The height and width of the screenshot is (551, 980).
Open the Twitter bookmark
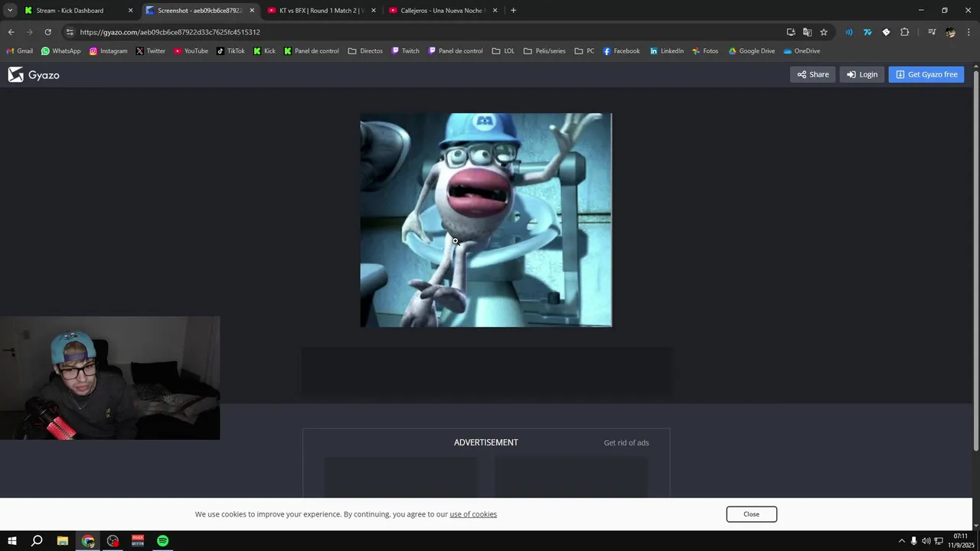[150, 51]
